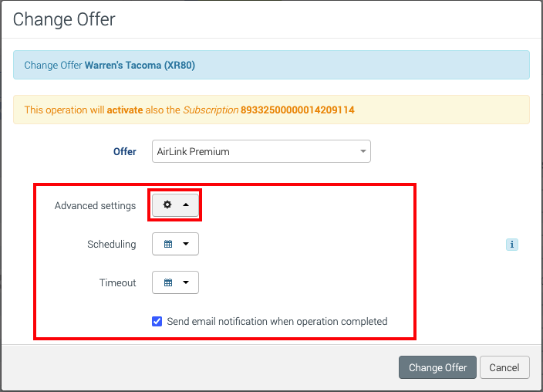Viewport: 543px width, 392px height.
Task: Click the Timeout calendar icon
Action: pos(168,282)
